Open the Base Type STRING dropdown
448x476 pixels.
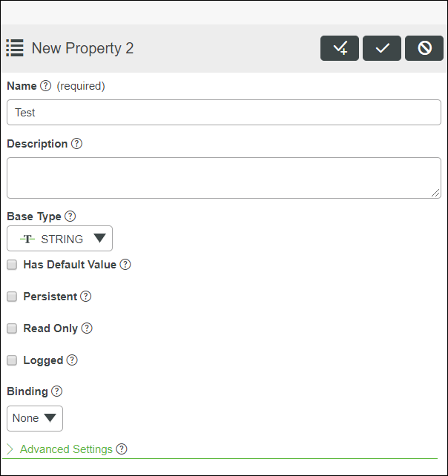pos(59,239)
